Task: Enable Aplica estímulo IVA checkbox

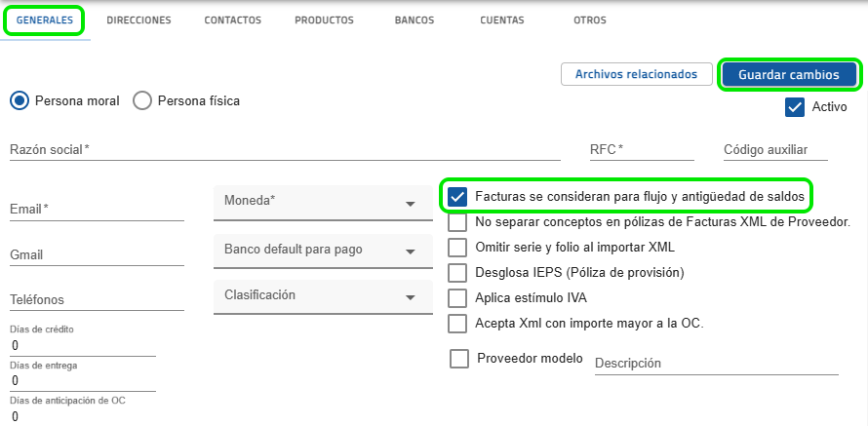Action: tap(457, 297)
